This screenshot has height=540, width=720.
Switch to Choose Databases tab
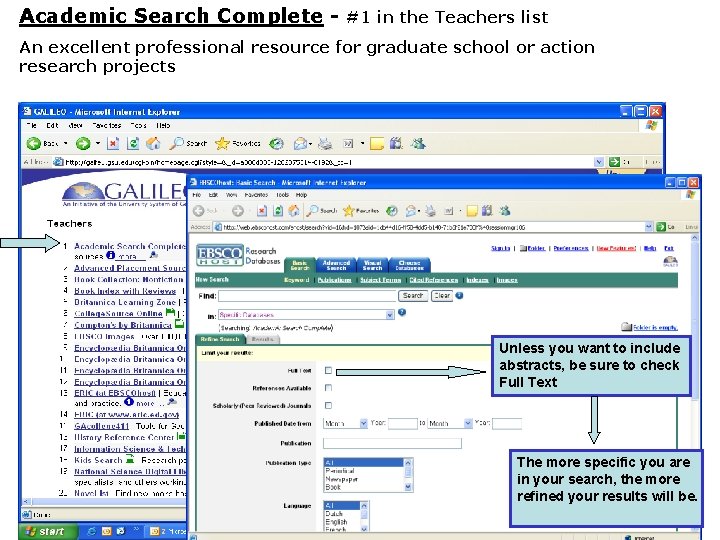point(409,265)
